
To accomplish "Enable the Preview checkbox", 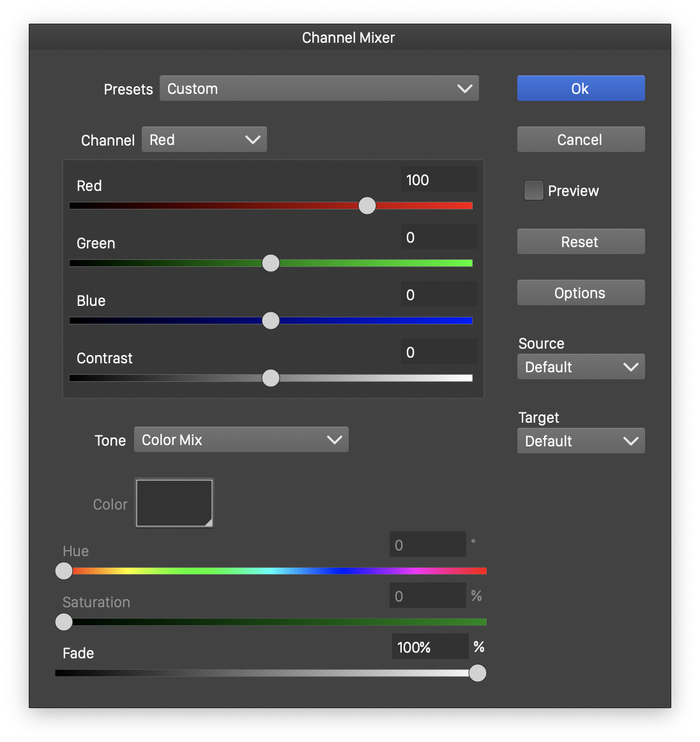I will coord(533,190).
